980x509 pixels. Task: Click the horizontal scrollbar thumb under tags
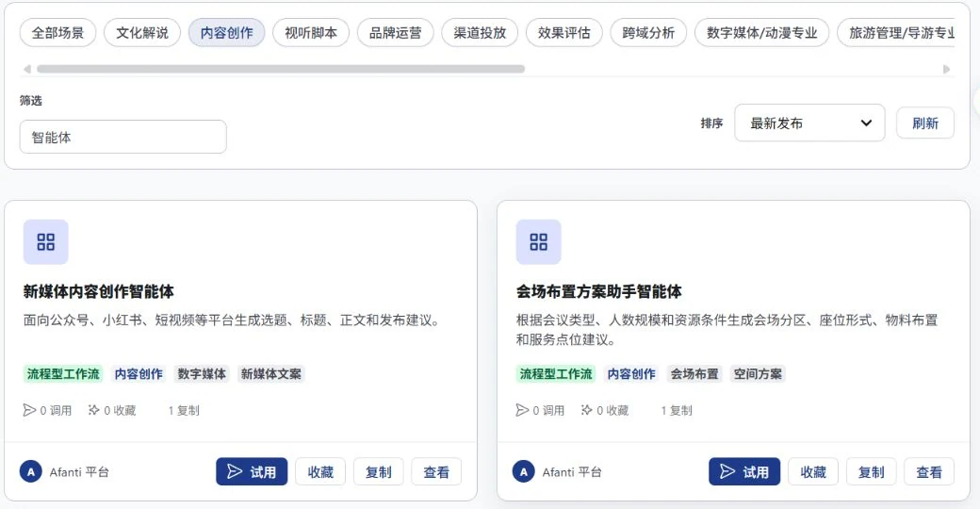tap(281, 69)
